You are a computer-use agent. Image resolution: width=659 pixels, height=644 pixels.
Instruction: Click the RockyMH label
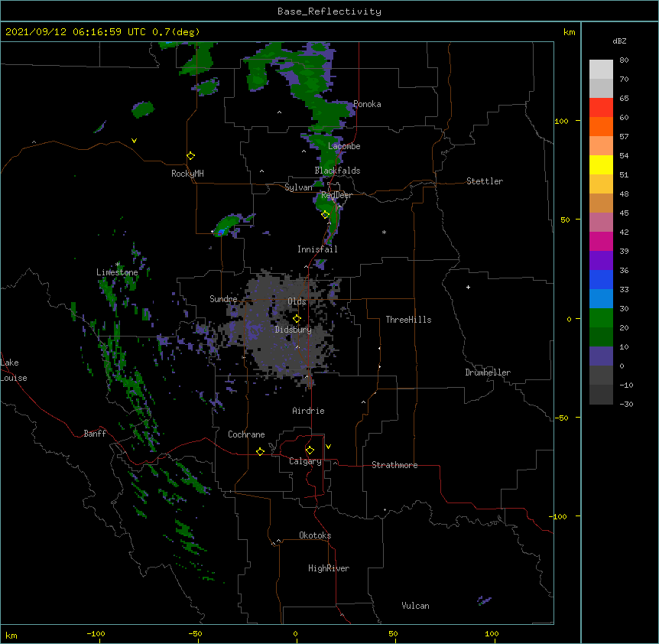tap(187, 174)
